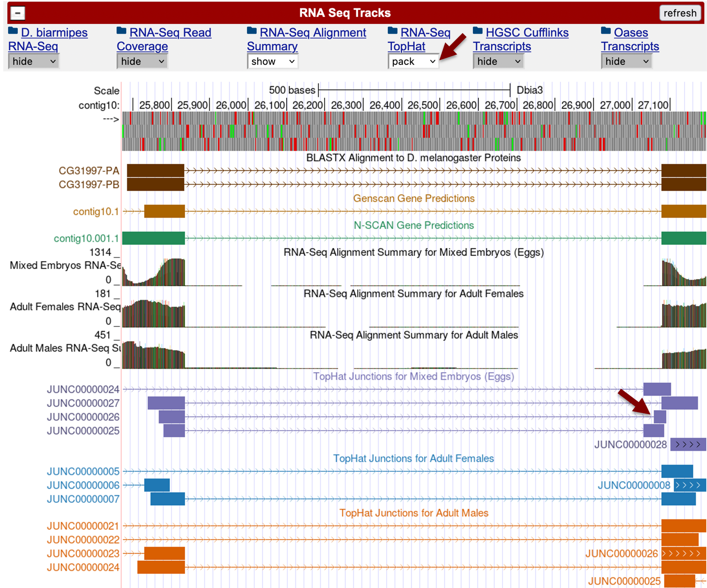Click the folder icon beside Oases Transcripts
The image size is (707, 588).
click(606, 31)
